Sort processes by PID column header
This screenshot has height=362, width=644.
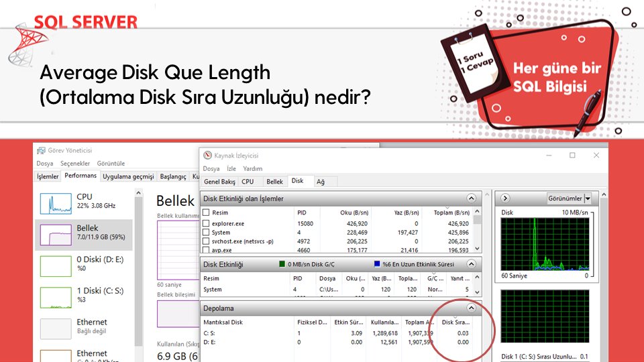(x=307, y=213)
